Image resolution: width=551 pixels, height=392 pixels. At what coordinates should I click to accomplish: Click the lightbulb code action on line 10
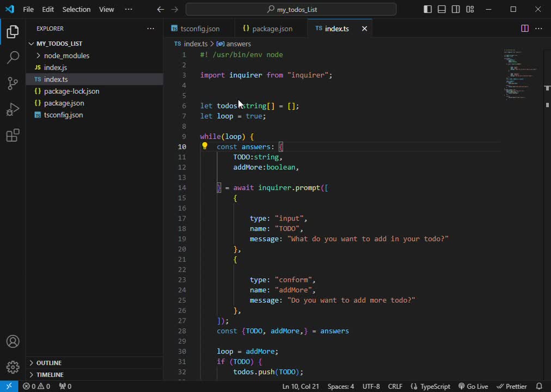(x=205, y=146)
